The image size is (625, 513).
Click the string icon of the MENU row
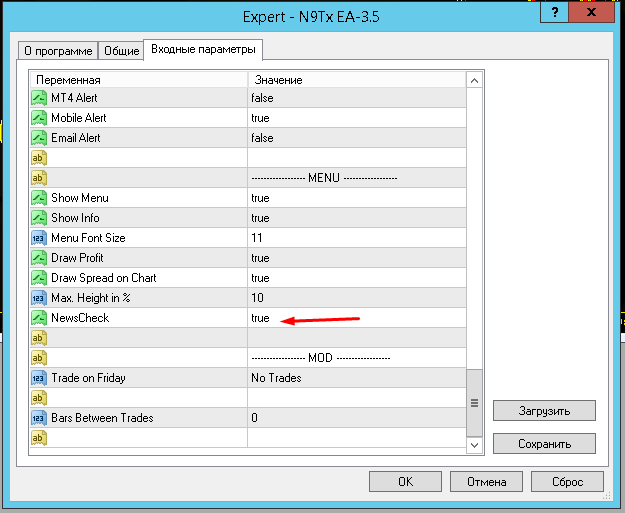click(39, 178)
